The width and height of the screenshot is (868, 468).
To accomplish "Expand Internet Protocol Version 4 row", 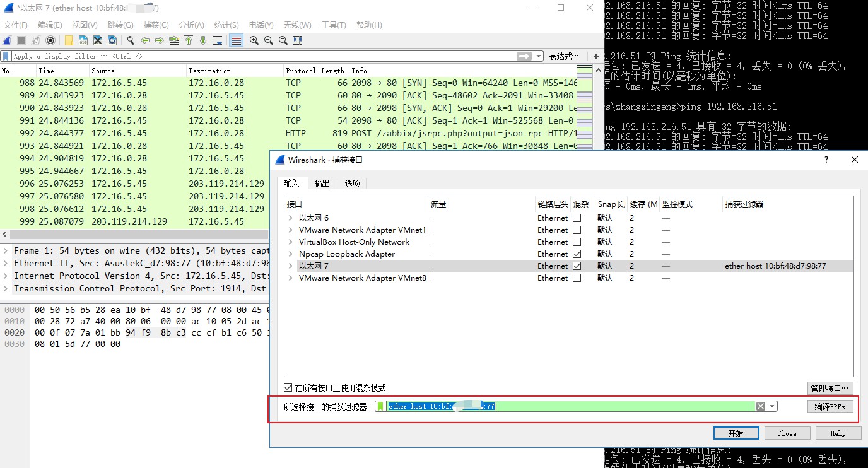I will click(6, 276).
